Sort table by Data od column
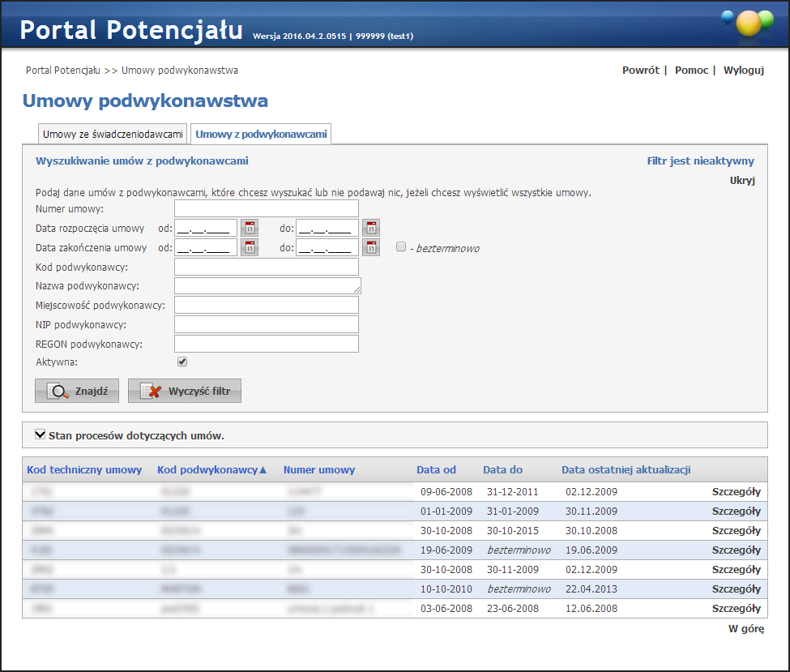 click(x=436, y=470)
